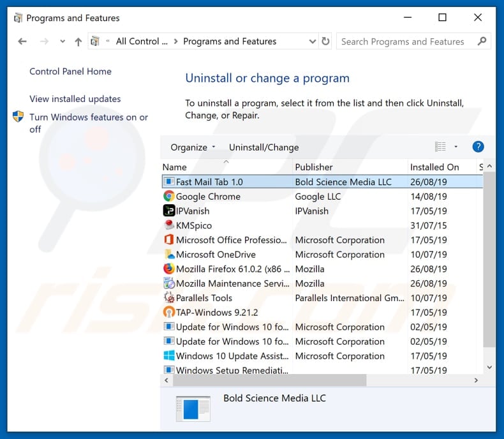
Task: Open the recent locations dropdown arrow
Action: tap(63, 41)
